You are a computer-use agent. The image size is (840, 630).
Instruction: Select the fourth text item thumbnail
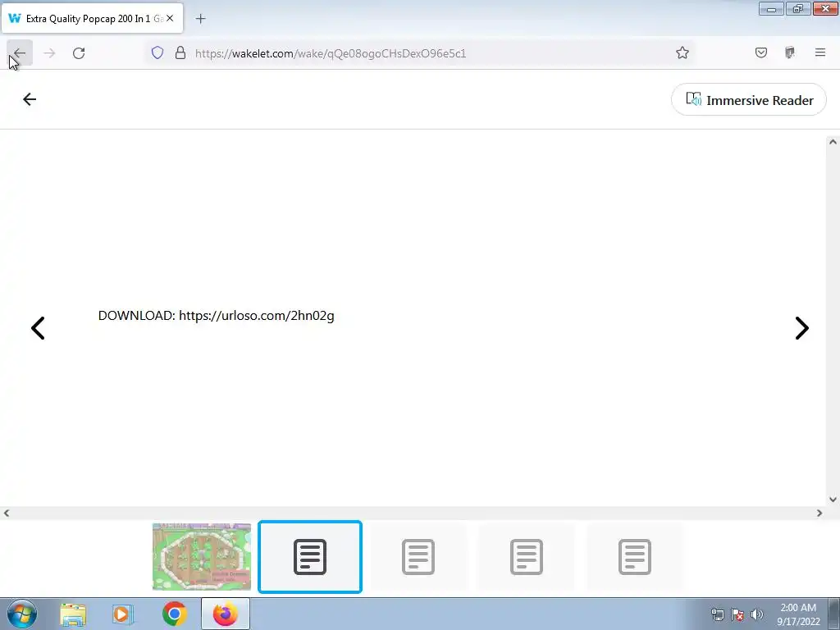527,557
